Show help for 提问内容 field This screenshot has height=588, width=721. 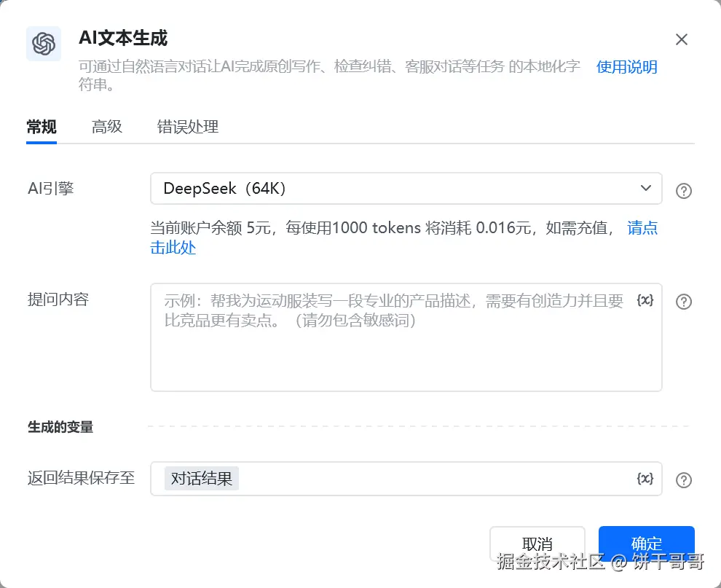click(684, 302)
